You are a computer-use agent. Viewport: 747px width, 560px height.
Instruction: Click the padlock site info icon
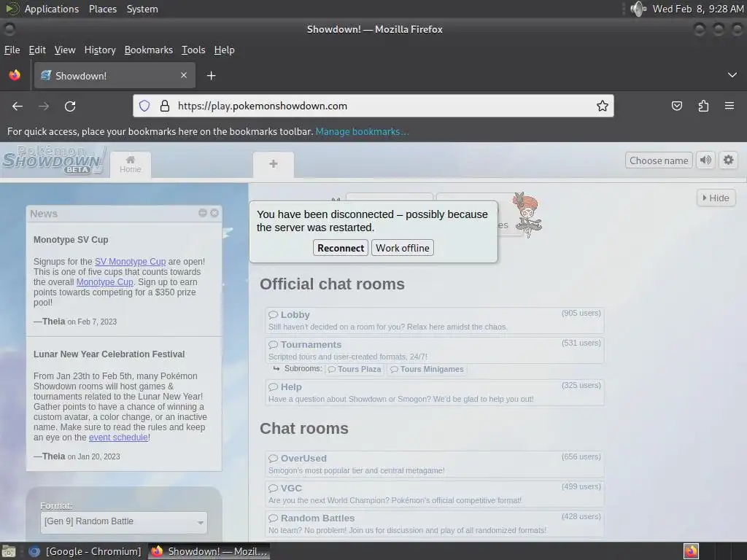[165, 106]
